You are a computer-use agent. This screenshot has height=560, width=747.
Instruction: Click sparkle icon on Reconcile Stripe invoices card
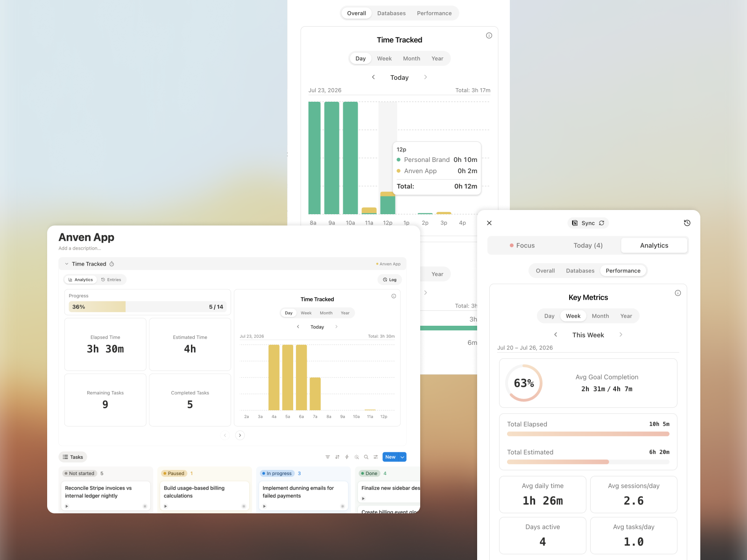tap(145, 506)
